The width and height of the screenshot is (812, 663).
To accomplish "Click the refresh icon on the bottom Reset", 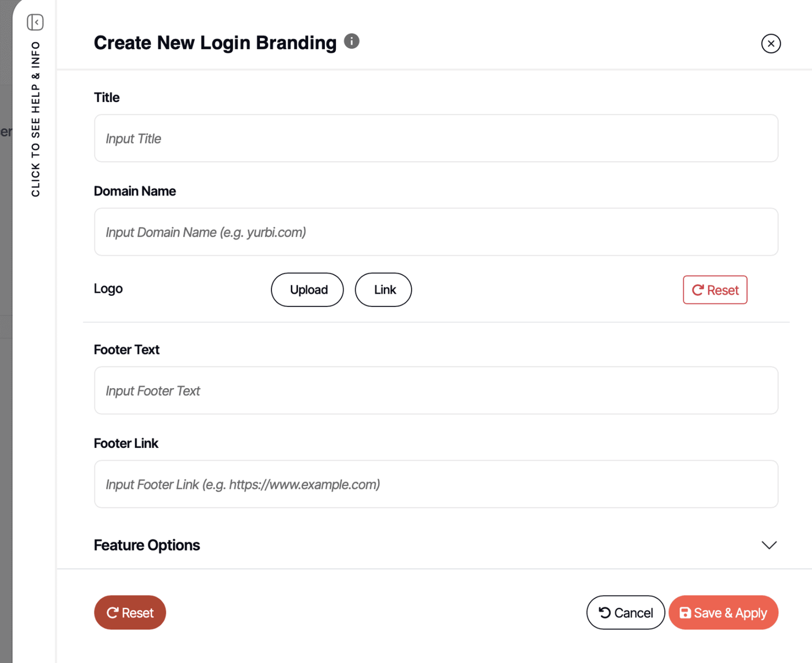I will coord(113,613).
